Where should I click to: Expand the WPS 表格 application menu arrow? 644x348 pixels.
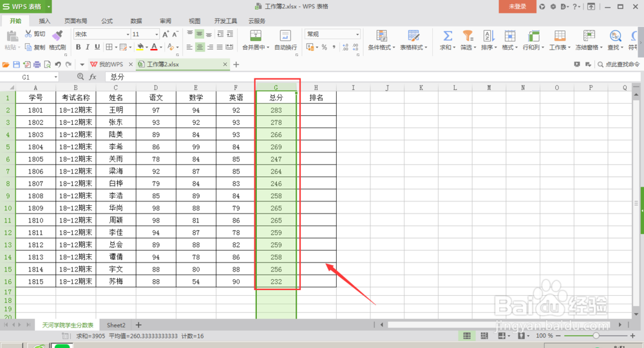(x=48, y=6)
